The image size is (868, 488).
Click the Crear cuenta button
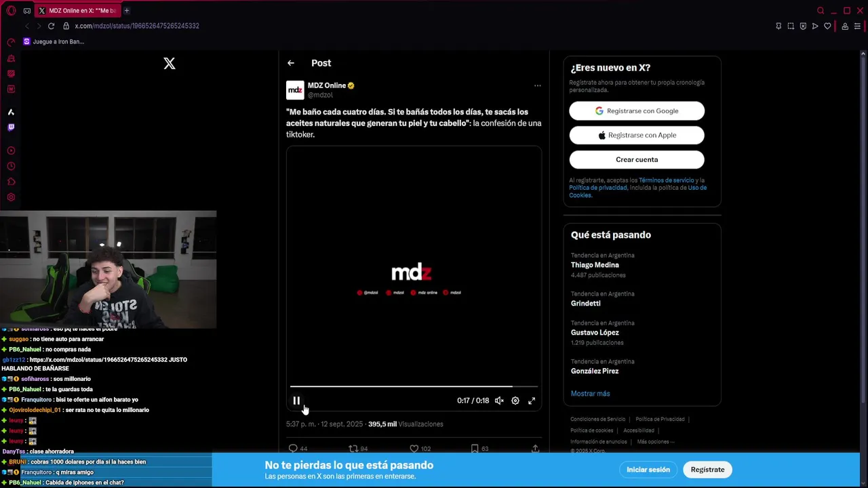[637, 159]
